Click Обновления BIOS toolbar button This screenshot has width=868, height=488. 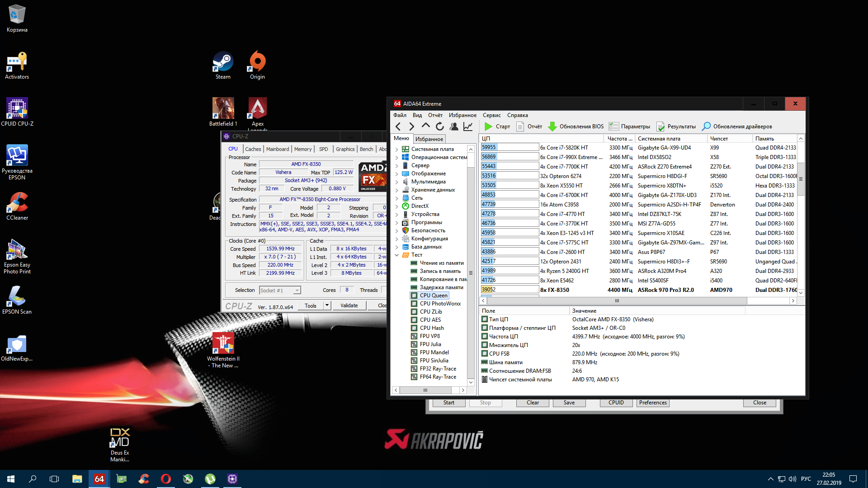(x=576, y=127)
